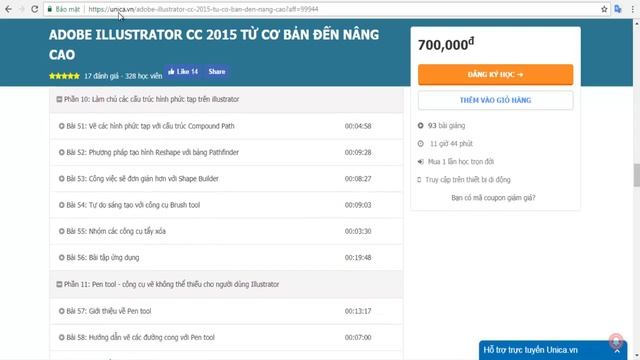Click THÊM VÀO GIỎ HÀNG button
Screen dimensions: 640x360
496,100
